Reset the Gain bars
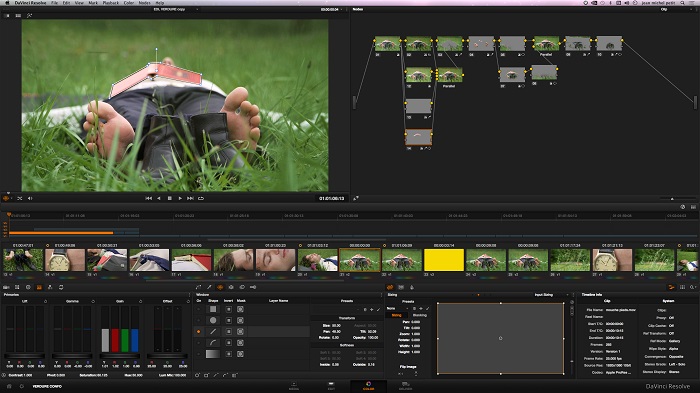Viewport: 700px width, 393px height. click(140, 301)
